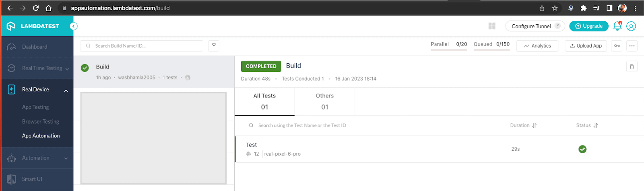
Task: Click the build filter funnel icon
Action: (214, 46)
